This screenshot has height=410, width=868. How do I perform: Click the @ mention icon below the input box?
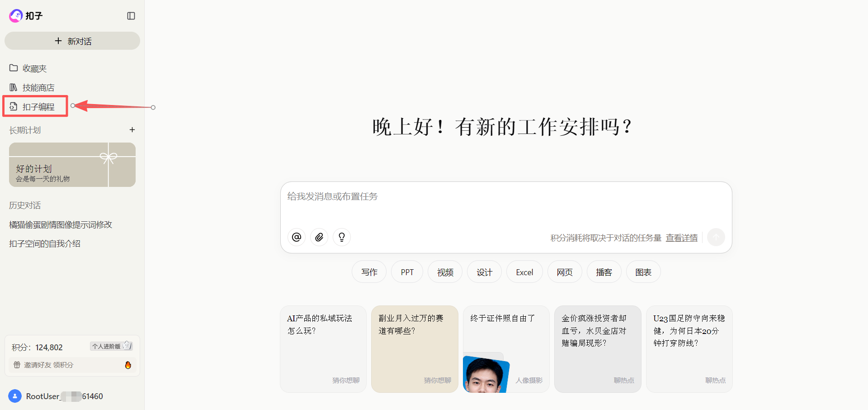tap(296, 237)
